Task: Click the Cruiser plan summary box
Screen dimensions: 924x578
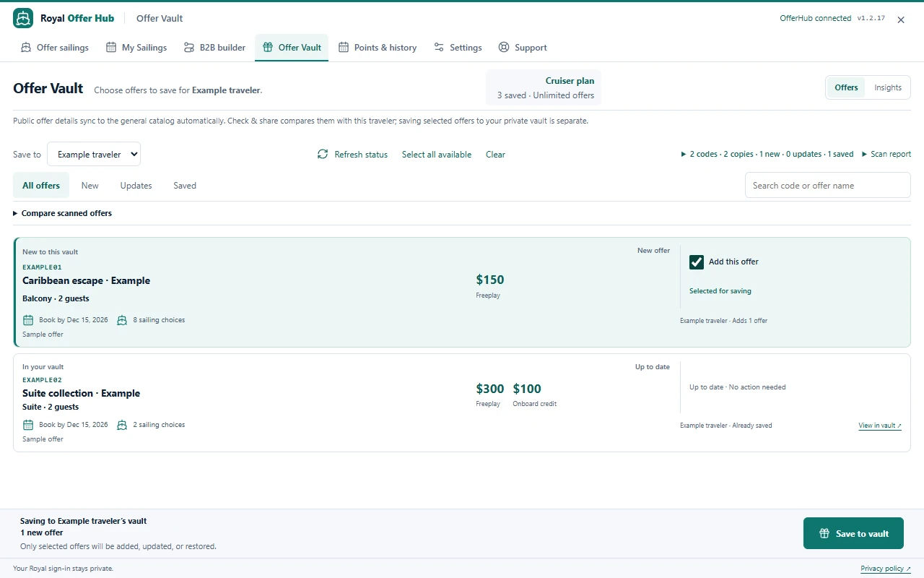Action: pyautogui.click(x=544, y=87)
